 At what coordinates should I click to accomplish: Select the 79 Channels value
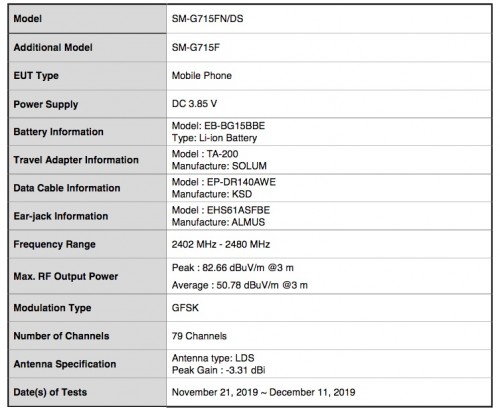199,336
